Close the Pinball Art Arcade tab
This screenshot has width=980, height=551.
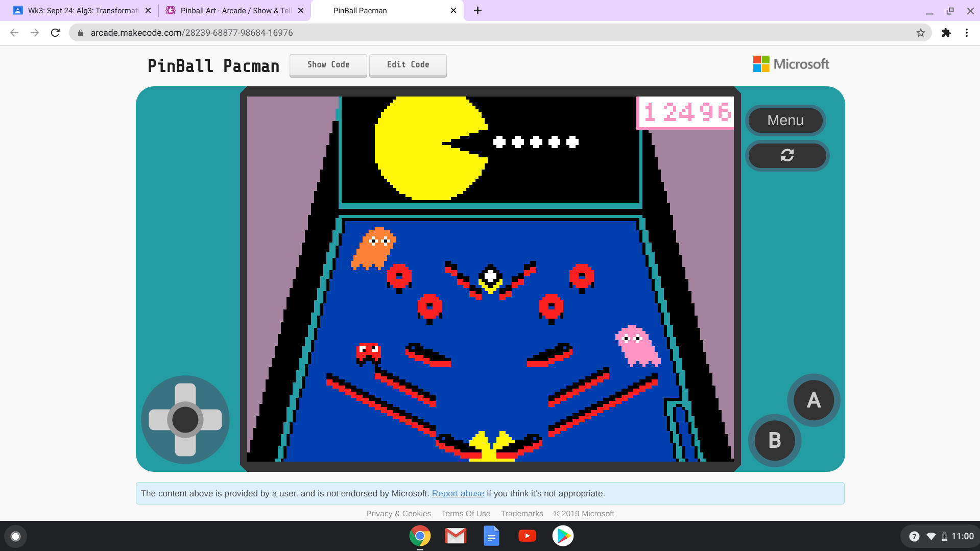coord(301,10)
